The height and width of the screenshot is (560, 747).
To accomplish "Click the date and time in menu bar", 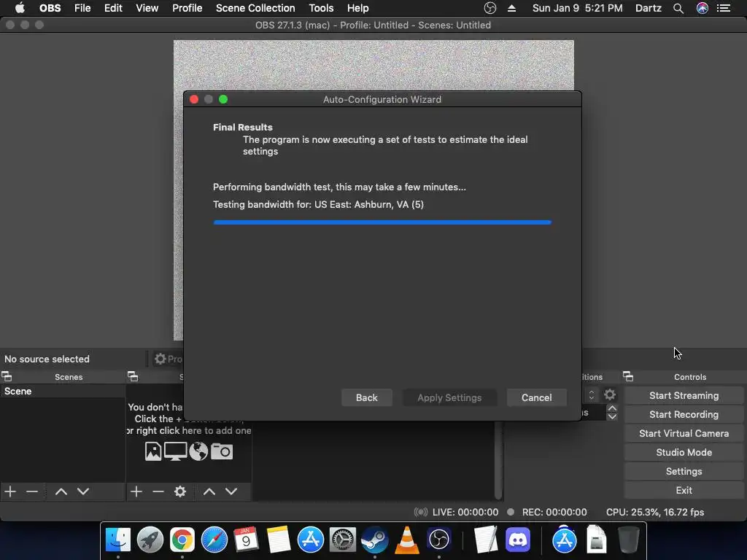I will click(x=578, y=8).
